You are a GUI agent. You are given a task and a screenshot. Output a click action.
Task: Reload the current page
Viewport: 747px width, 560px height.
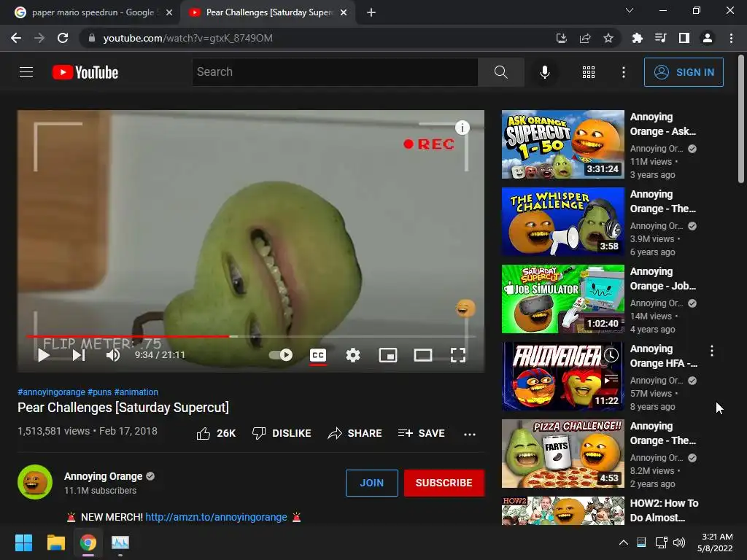63,38
